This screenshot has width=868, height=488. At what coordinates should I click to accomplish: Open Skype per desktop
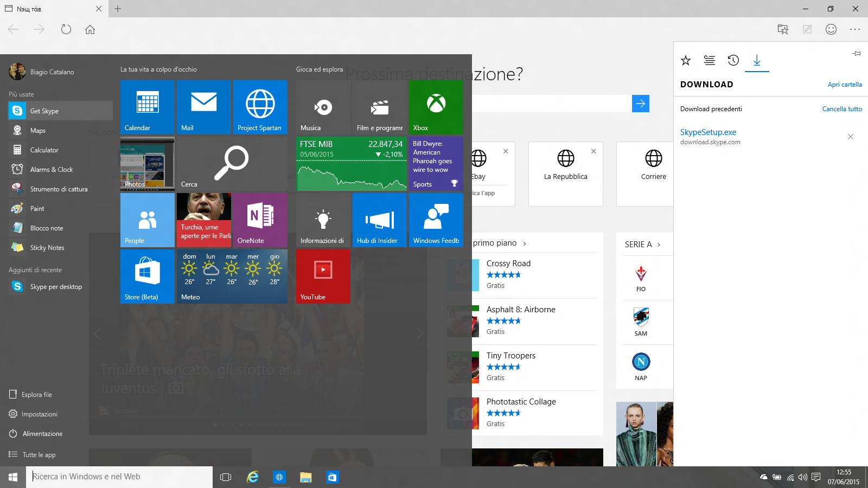[61, 287]
